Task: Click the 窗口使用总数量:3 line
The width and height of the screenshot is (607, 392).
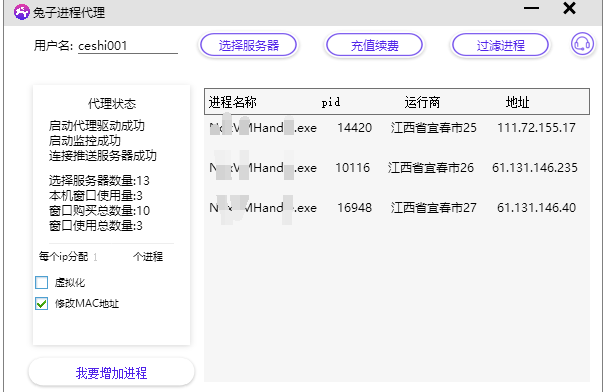Action: (96, 225)
